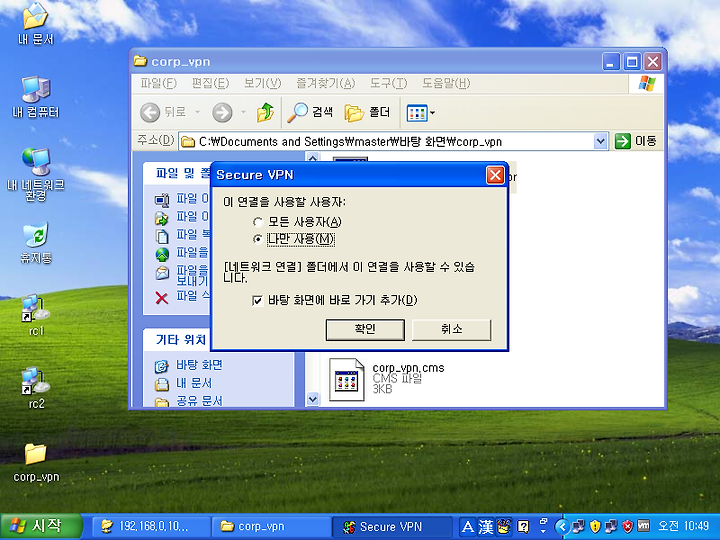Switch to 192.168.0.10 taskbar item
The width and height of the screenshot is (720, 540).
coord(151,527)
